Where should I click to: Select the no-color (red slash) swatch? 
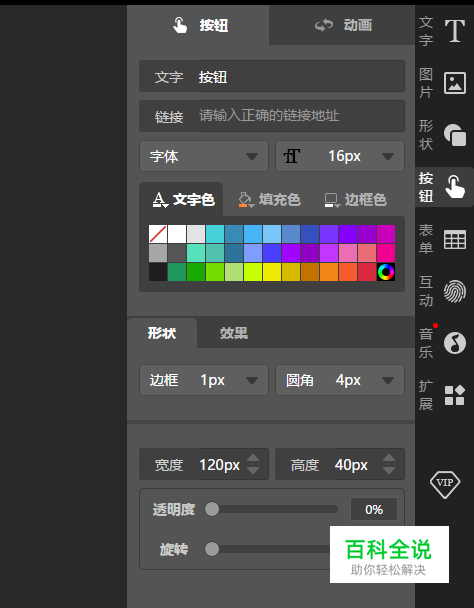158,234
